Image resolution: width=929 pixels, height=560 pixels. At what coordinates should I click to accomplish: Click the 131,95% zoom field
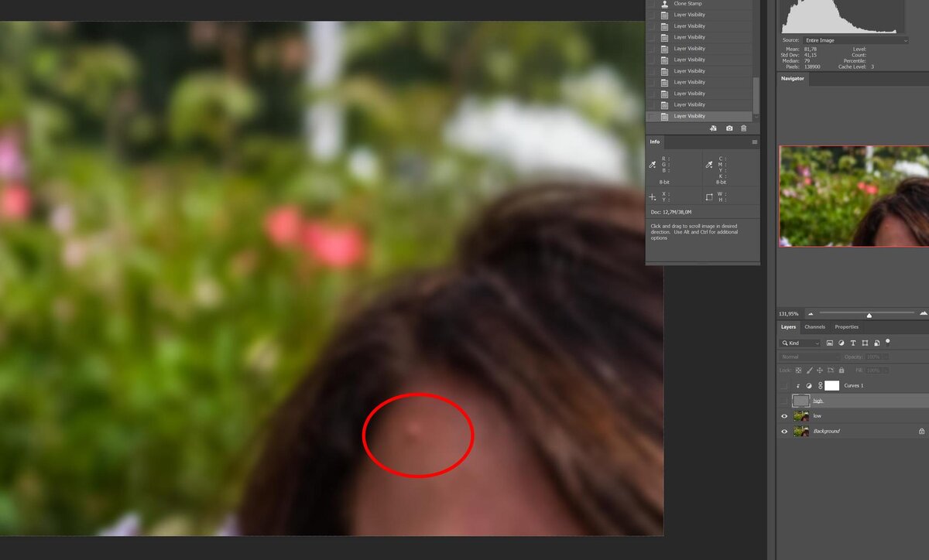pyautogui.click(x=788, y=314)
